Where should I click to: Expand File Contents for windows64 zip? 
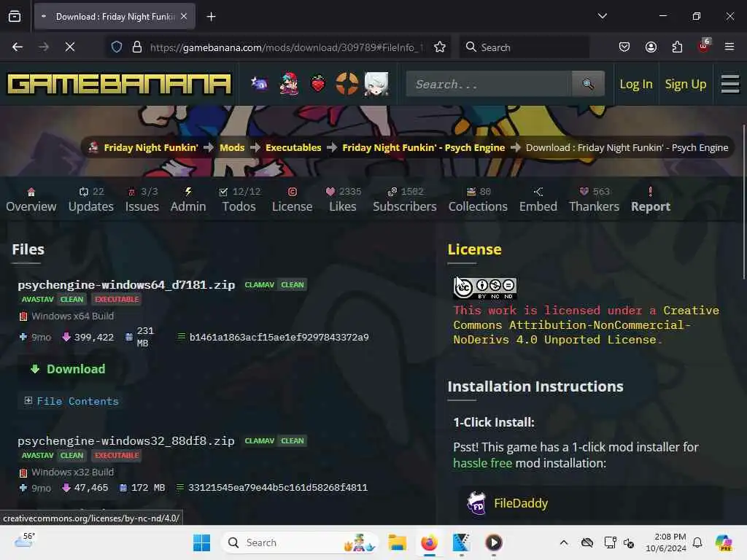tap(71, 401)
